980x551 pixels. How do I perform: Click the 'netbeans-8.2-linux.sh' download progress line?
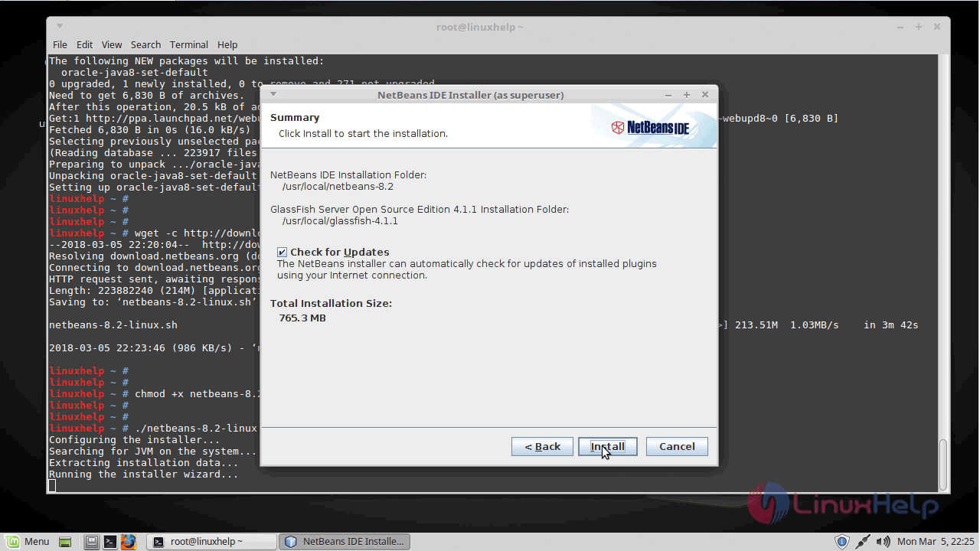click(x=113, y=324)
